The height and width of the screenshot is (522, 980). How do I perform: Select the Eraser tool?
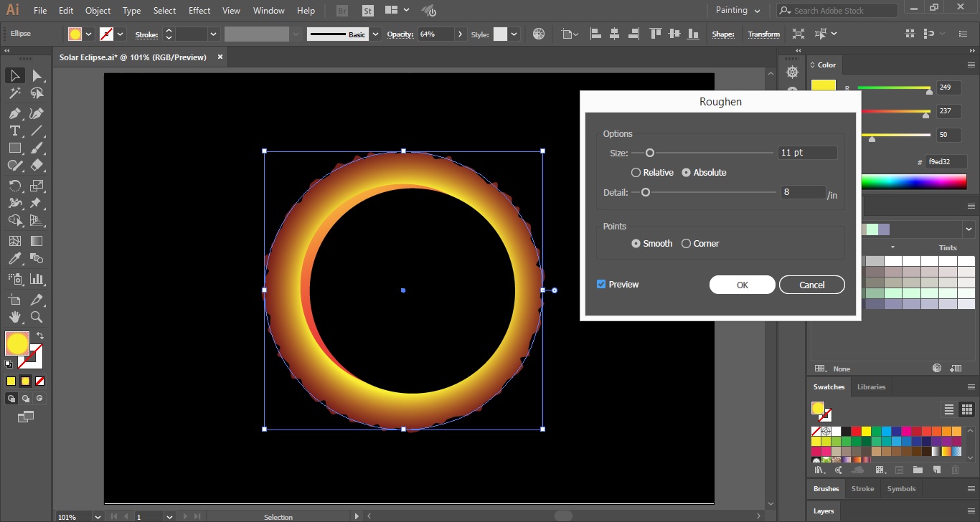pos(36,165)
